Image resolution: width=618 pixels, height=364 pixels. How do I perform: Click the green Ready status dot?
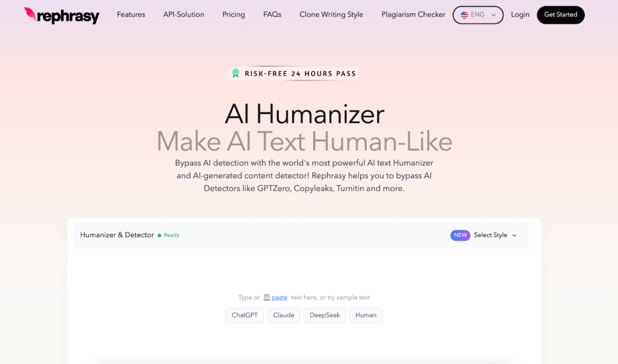pyautogui.click(x=159, y=235)
